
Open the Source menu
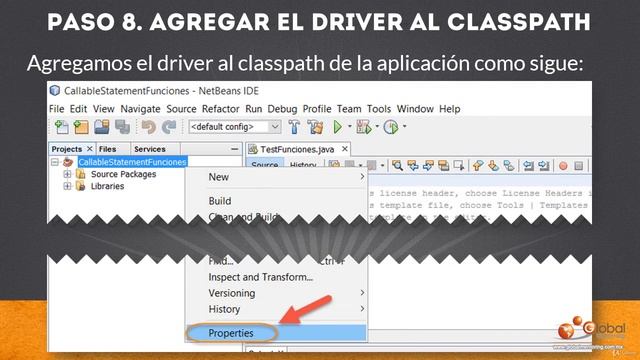[181, 109]
